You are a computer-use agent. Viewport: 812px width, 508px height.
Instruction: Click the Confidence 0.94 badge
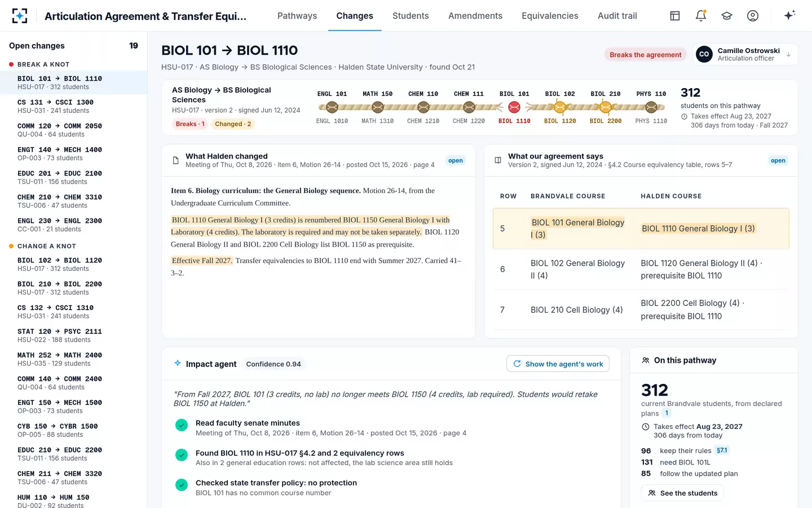273,364
